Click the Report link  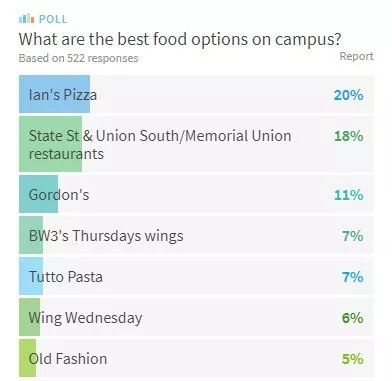(x=356, y=56)
